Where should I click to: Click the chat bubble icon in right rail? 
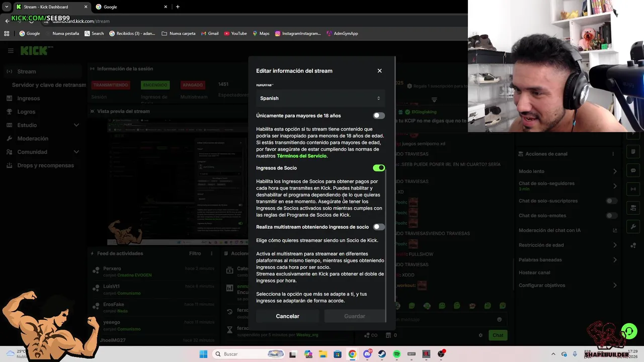[633, 170]
